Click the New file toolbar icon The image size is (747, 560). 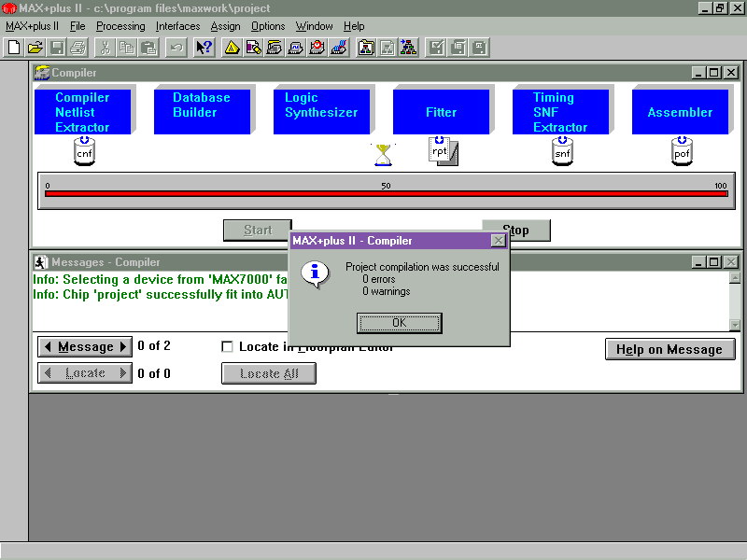(14, 48)
